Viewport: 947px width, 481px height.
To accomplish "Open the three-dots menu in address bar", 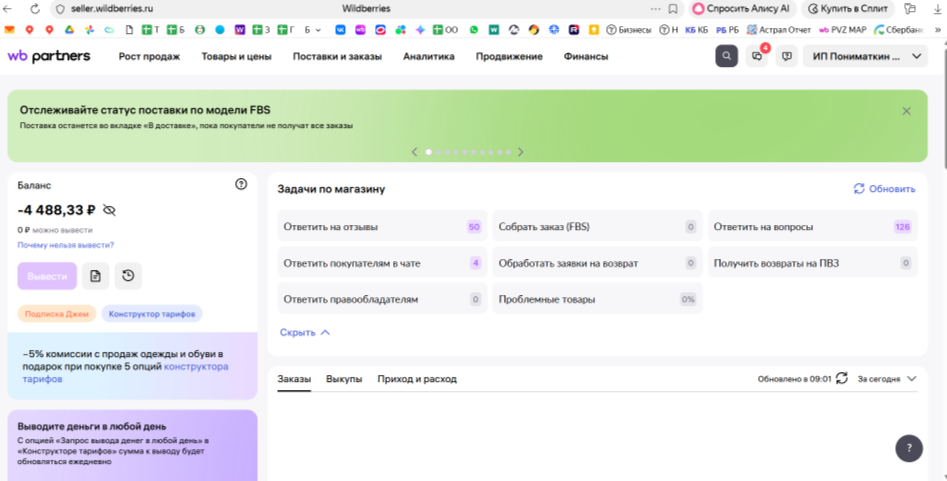I will click(x=656, y=9).
